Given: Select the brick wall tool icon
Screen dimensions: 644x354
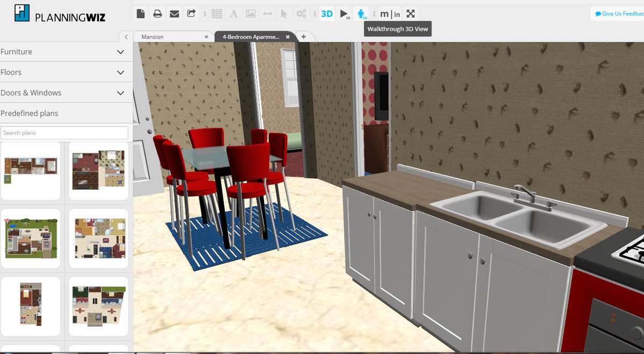Looking at the screenshot, I should tap(217, 14).
